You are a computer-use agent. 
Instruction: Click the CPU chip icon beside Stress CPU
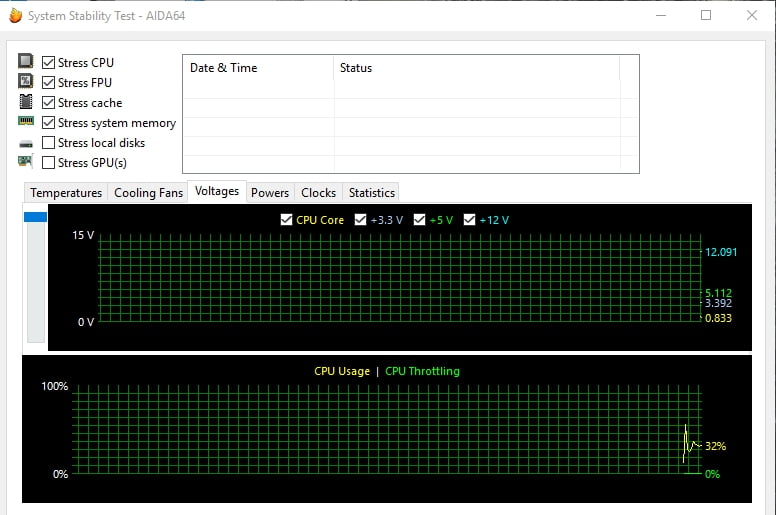pyautogui.click(x=26, y=61)
